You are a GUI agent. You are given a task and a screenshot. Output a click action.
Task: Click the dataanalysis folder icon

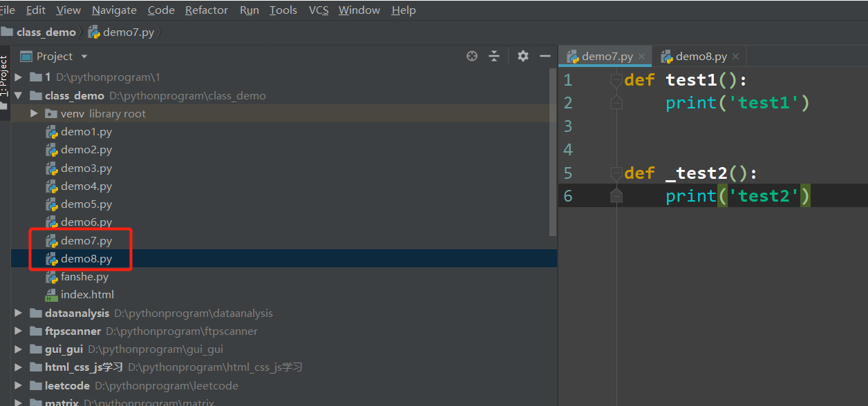tap(35, 313)
